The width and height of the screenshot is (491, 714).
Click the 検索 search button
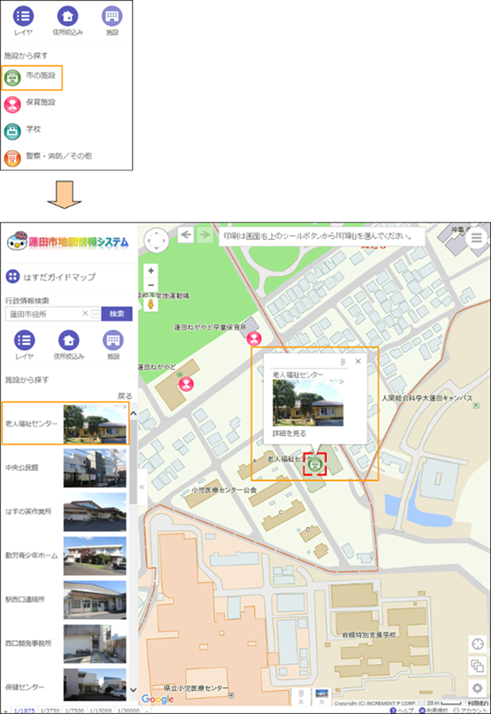coord(117,314)
